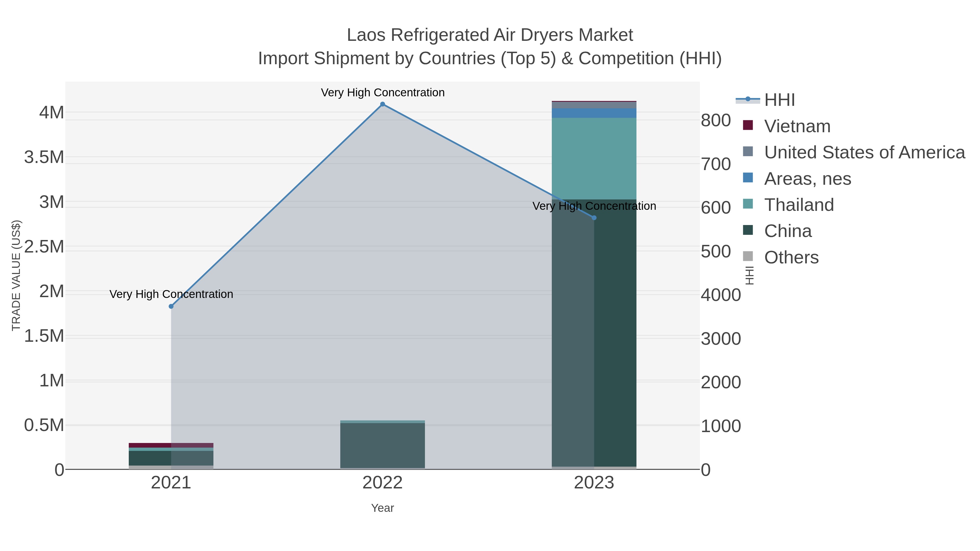Image resolution: width=980 pixels, height=551 pixels.
Task: Click the United States gray-blue swatch
Action: click(748, 151)
